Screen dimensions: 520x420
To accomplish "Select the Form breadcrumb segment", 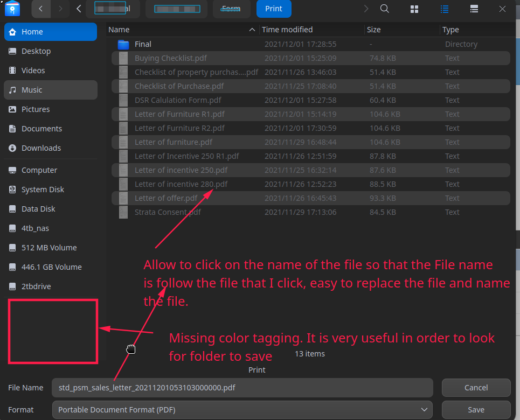I will (231, 9).
